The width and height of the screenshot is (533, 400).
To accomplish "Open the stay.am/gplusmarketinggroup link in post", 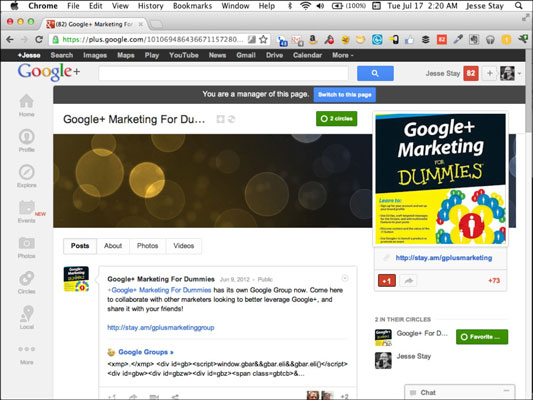I will 161,328.
